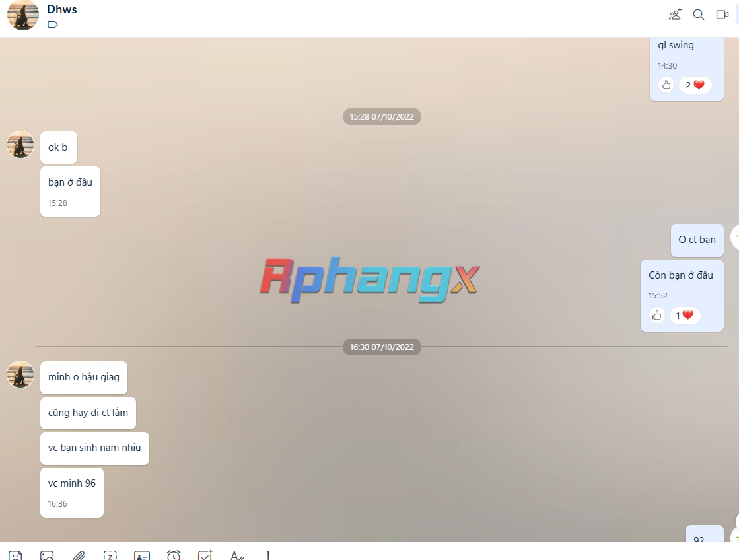The width and height of the screenshot is (739, 560).
Task: Click the 15:28 timestamp under 'bạn ở đâu'
Action: (x=57, y=203)
